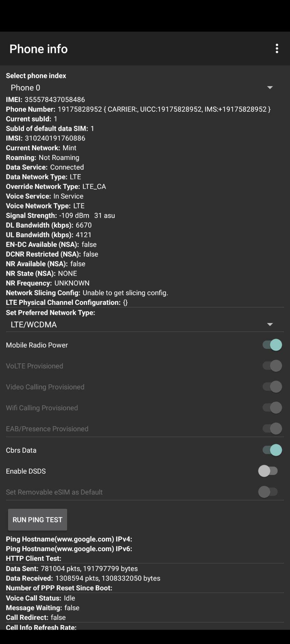Expand the phone index dropdown arrow
The height and width of the screenshot is (644, 290).
click(x=270, y=88)
